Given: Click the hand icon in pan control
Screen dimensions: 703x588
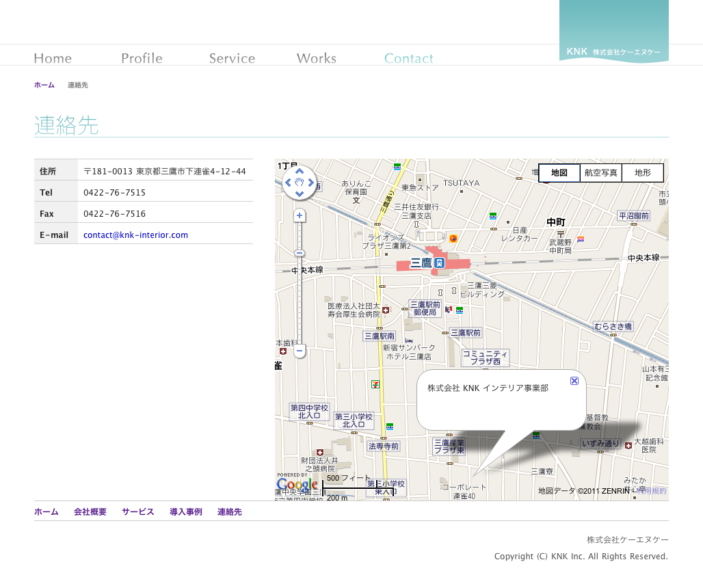Looking at the screenshot, I should pyautogui.click(x=299, y=183).
